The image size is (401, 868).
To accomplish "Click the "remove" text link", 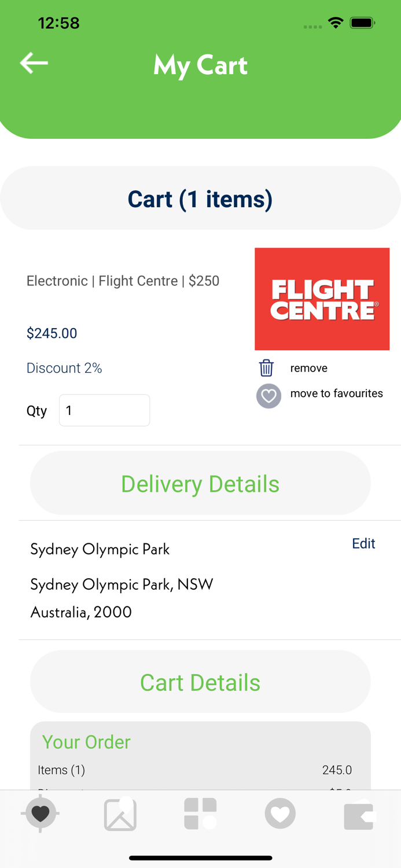I will tap(309, 368).
